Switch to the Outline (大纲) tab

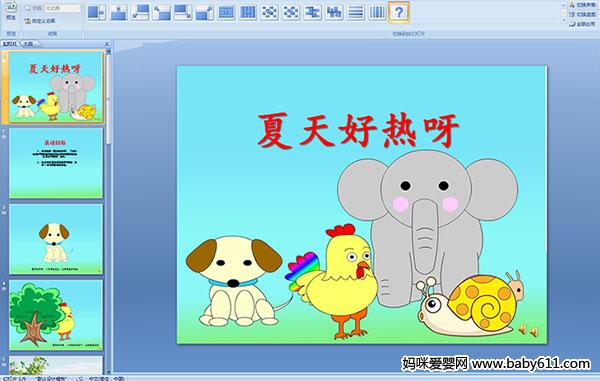tap(28, 44)
